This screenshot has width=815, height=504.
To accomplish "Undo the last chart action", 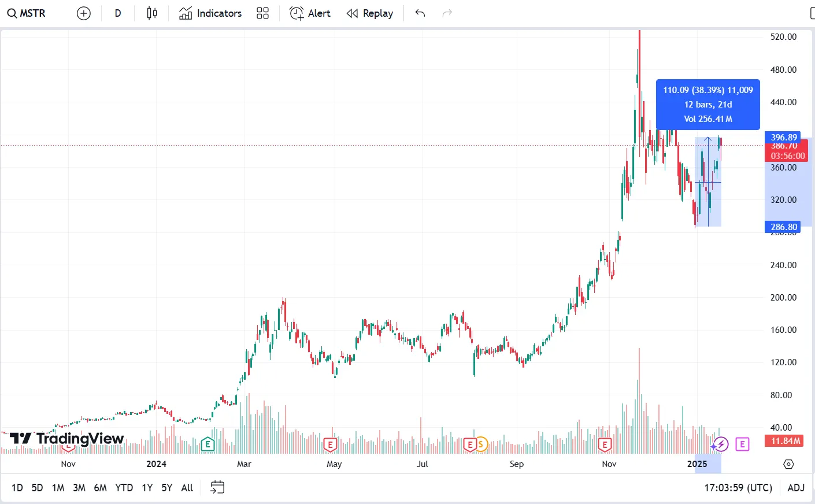I will 420,13.
